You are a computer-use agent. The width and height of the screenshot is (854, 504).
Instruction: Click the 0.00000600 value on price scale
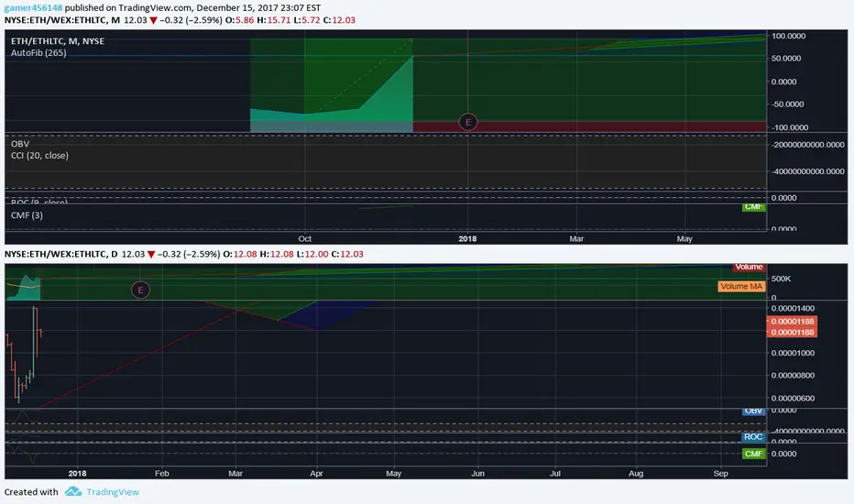pyautogui.click(x=793, y=399)
